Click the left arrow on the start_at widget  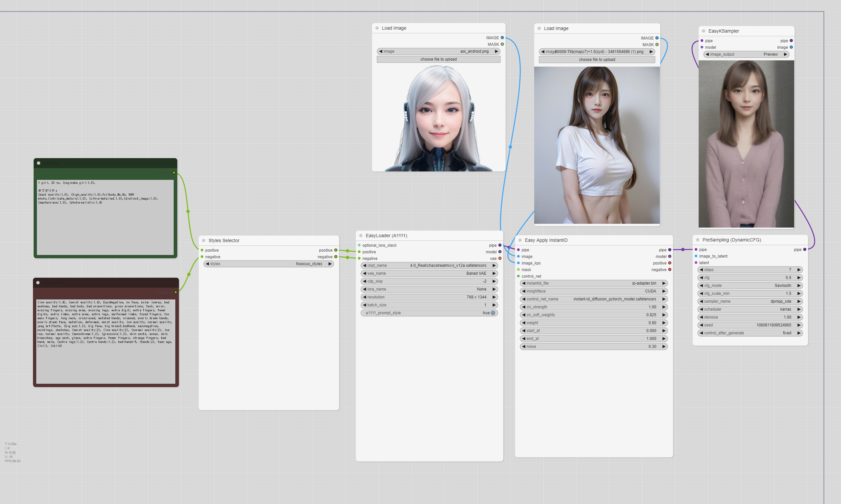point(524,331)
